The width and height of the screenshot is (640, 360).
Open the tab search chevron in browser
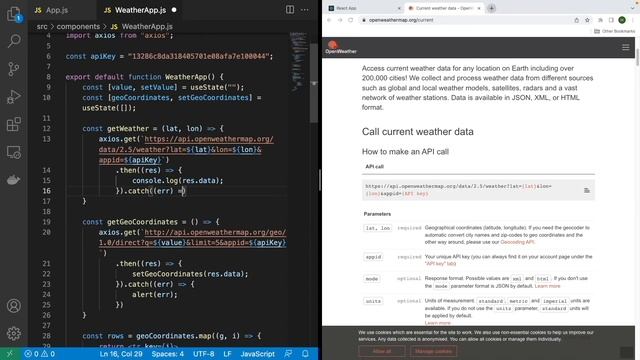pos(633,8)
